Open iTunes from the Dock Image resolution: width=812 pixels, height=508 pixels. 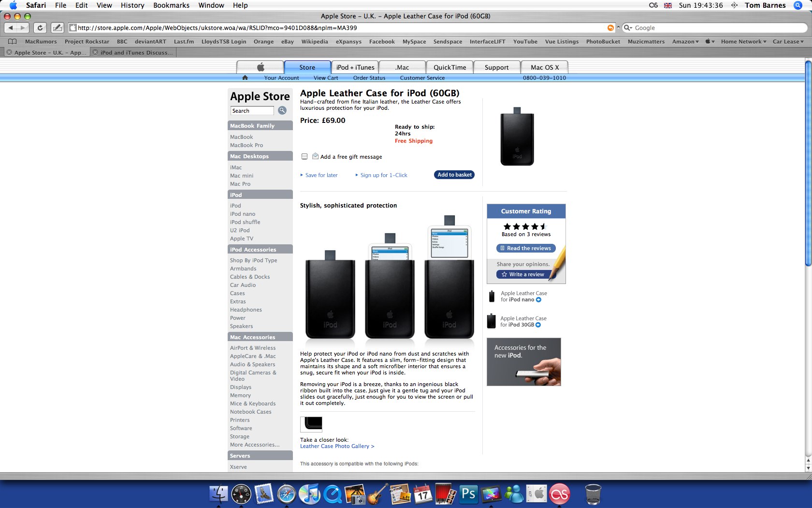pyautogui.click(x=309, y=493)
